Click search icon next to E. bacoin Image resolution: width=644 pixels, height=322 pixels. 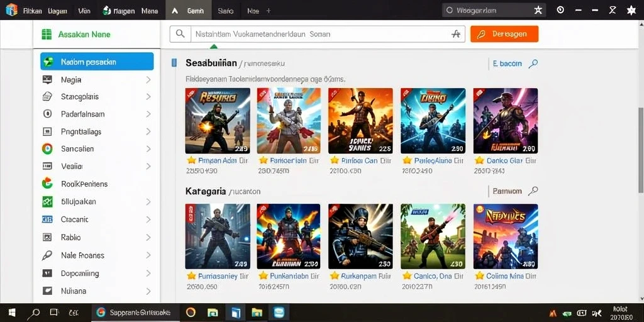(533, 64)
